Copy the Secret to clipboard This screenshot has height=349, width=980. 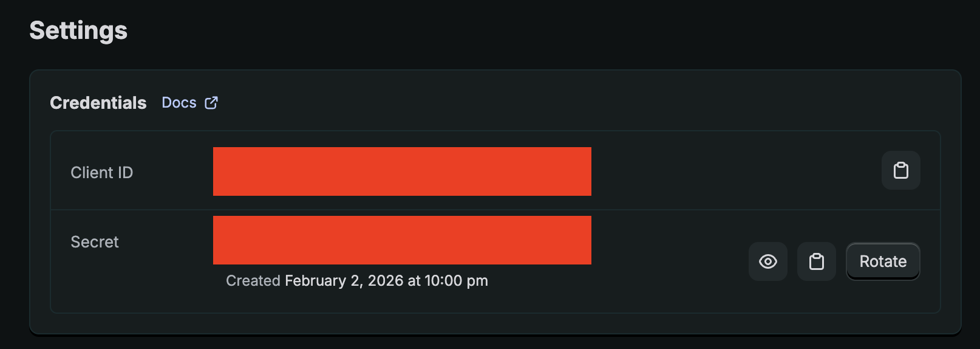(x=816, y=261)
